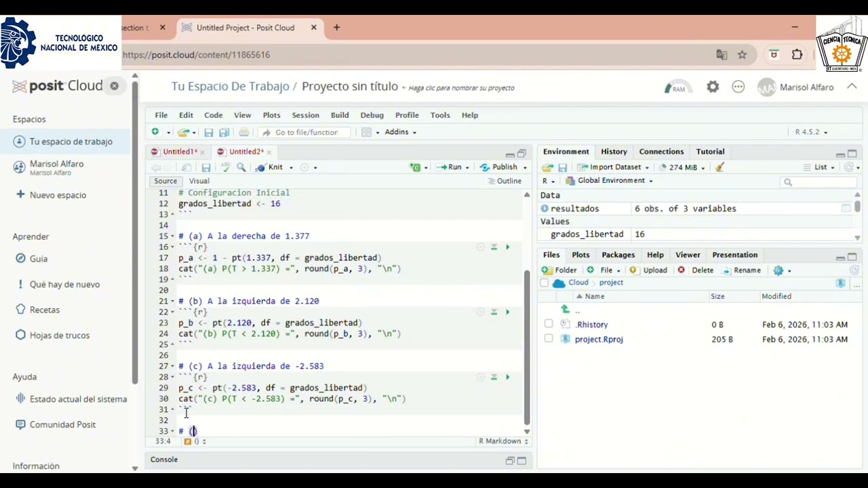This screenshot has width=868, height=488.
Task: Toggle the select-all files checkbox
Action: point(544,283)
